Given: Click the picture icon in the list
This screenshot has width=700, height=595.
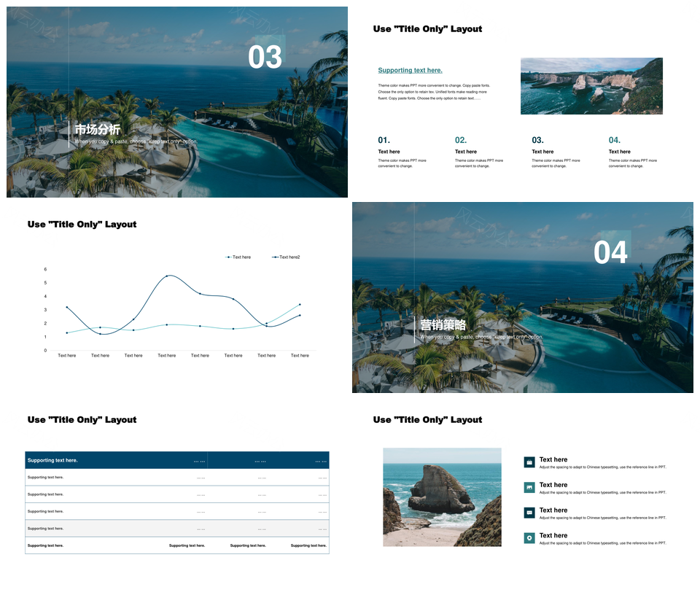Looking at the screenshot, I should [x=529, y=487].
